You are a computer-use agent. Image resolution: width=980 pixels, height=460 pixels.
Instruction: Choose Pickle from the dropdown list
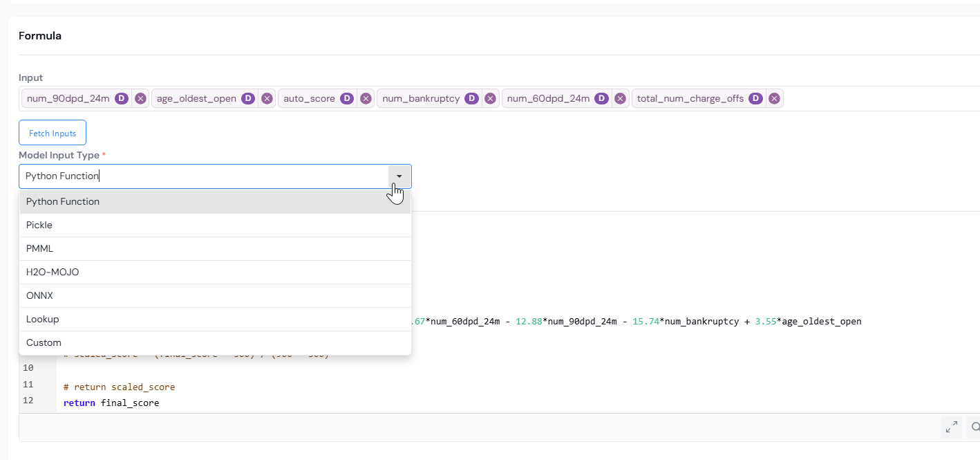pos(215,226)
